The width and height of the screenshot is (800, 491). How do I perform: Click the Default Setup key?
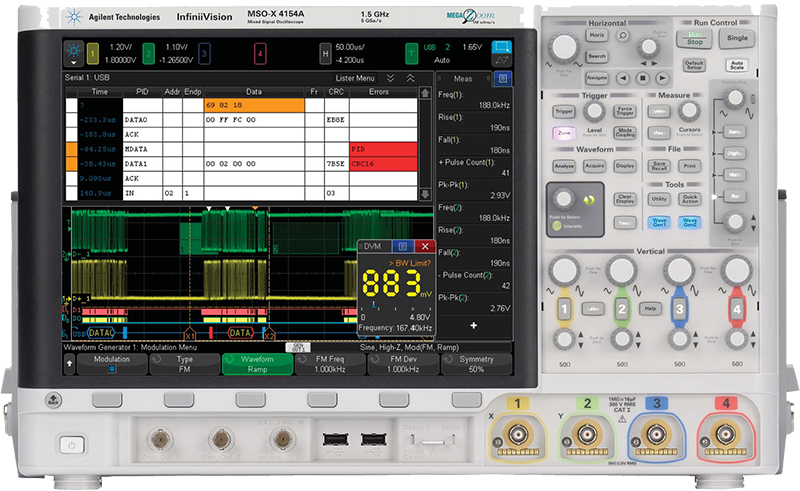tap(694, 65)
